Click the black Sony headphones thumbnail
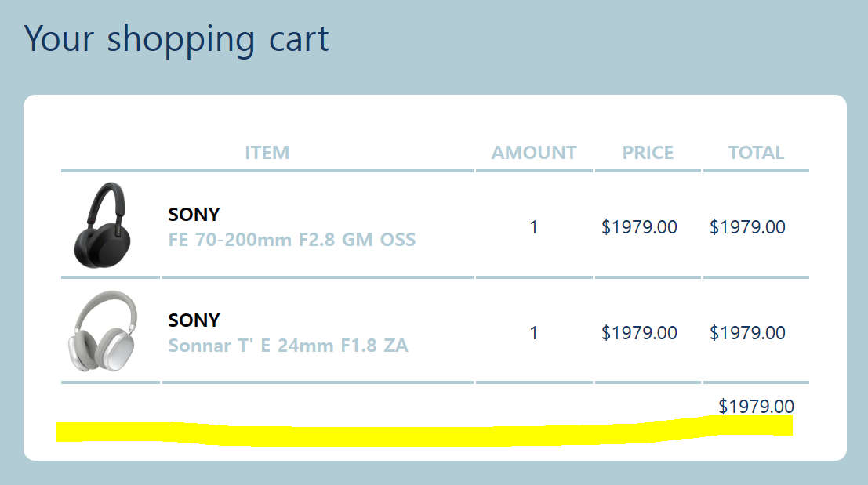 pos(103,225)
